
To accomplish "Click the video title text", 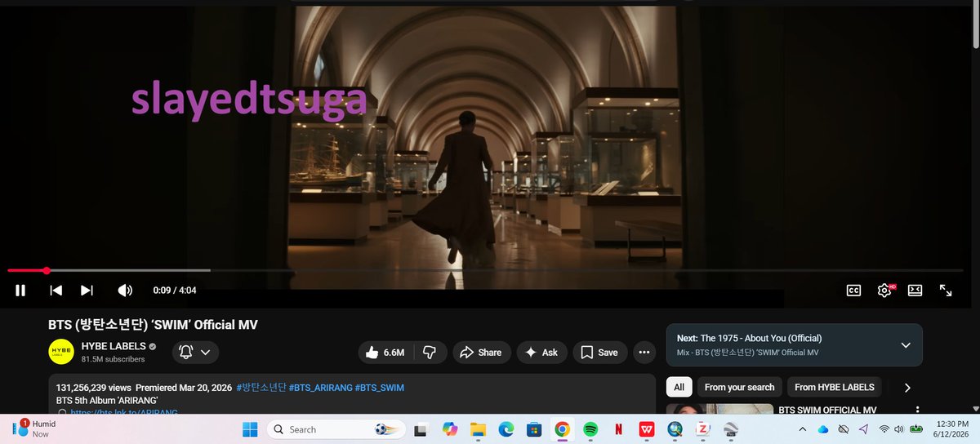I will 153,325.
